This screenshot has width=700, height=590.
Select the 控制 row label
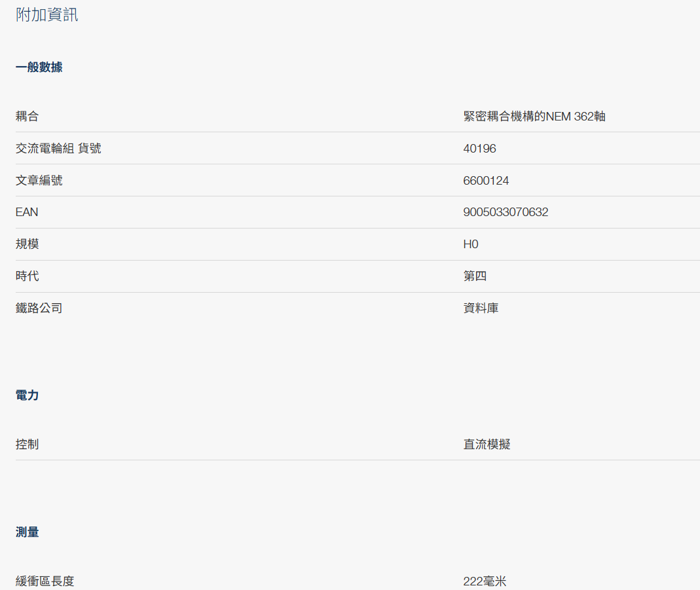[26, 444]
